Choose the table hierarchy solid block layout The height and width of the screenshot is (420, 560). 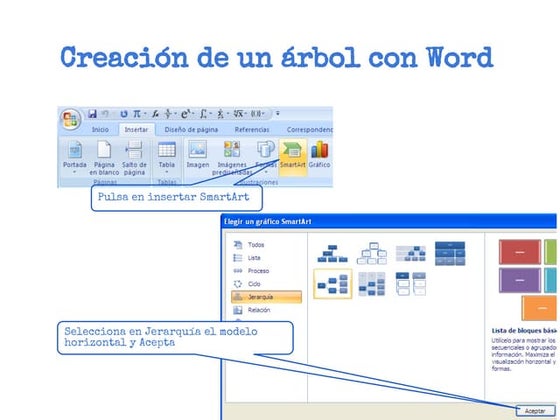coord(450,254)
